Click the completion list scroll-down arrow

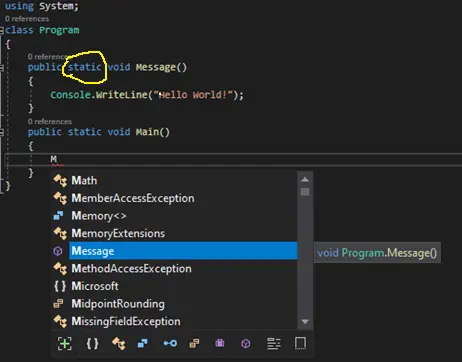click(305, 322)
